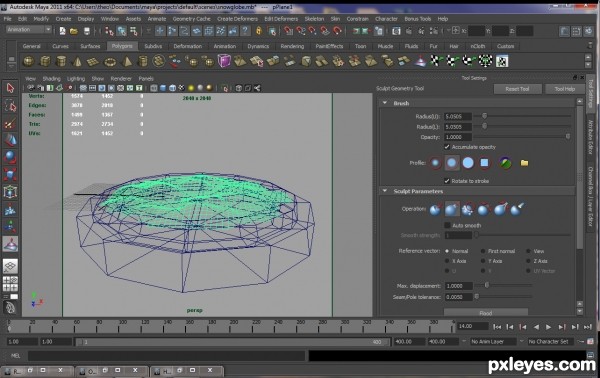600x378 pixels.
Task: Select the soft brush profile
Action: (x=452, y=163)
